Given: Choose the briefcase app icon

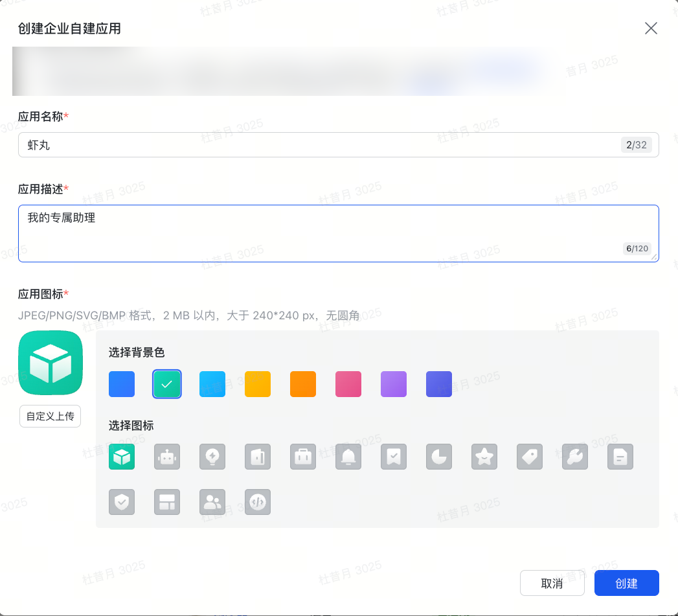Looking at the screenshot, I should 303,457.
